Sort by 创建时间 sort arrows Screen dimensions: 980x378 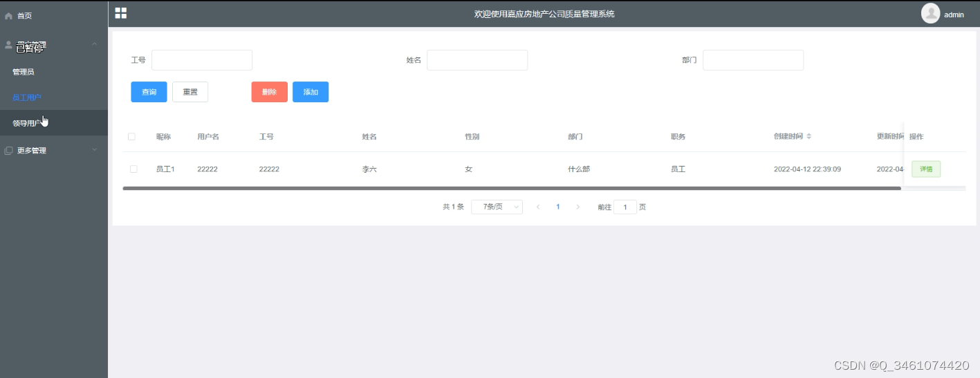(x=809, y=136)
